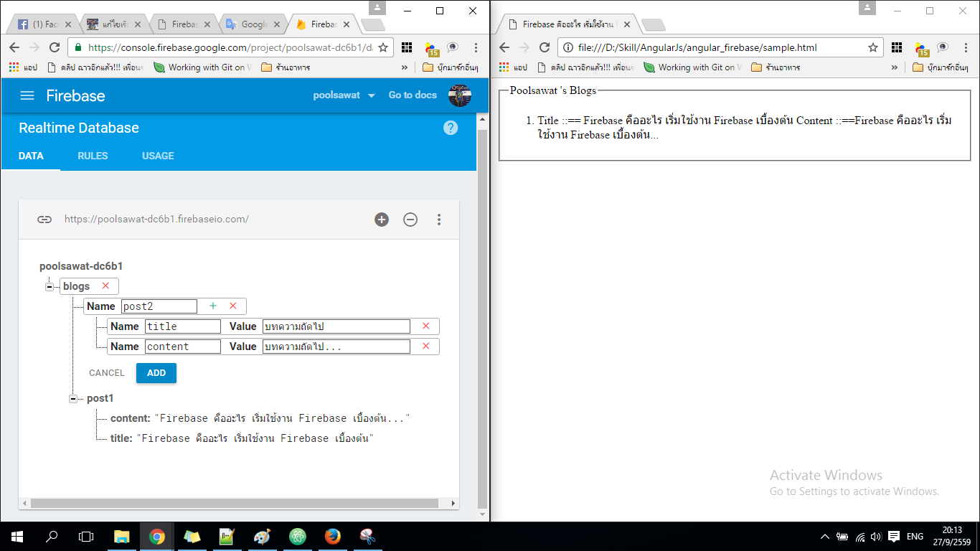This screenshot has height=551, width=980.
Task: Delete the content field row
Action: tap(425, 346)
